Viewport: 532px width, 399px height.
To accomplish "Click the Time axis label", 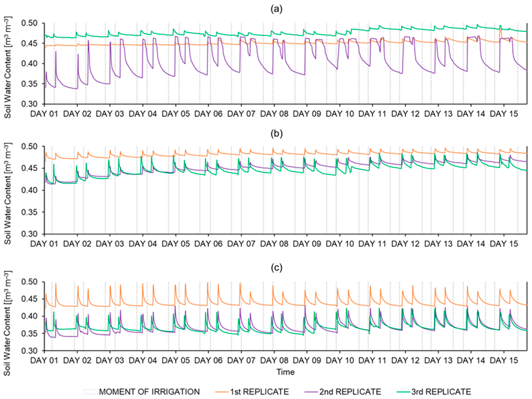I will (286, 372).
